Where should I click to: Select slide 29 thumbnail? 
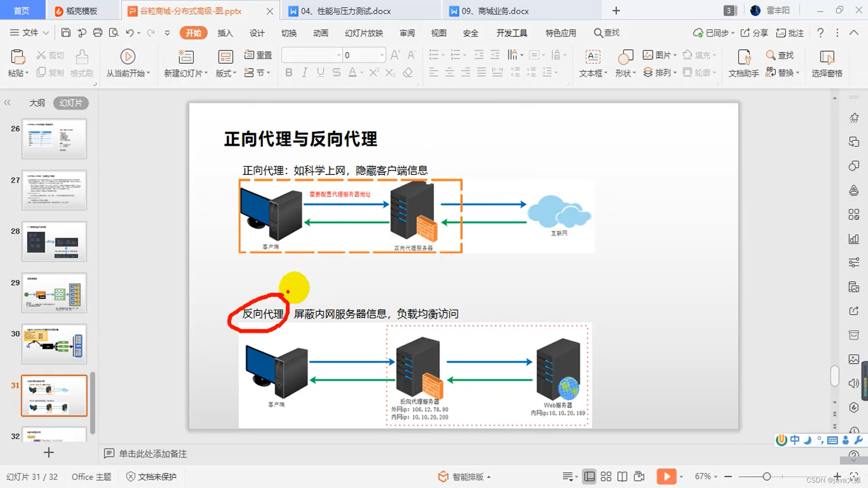coord(54,292)
